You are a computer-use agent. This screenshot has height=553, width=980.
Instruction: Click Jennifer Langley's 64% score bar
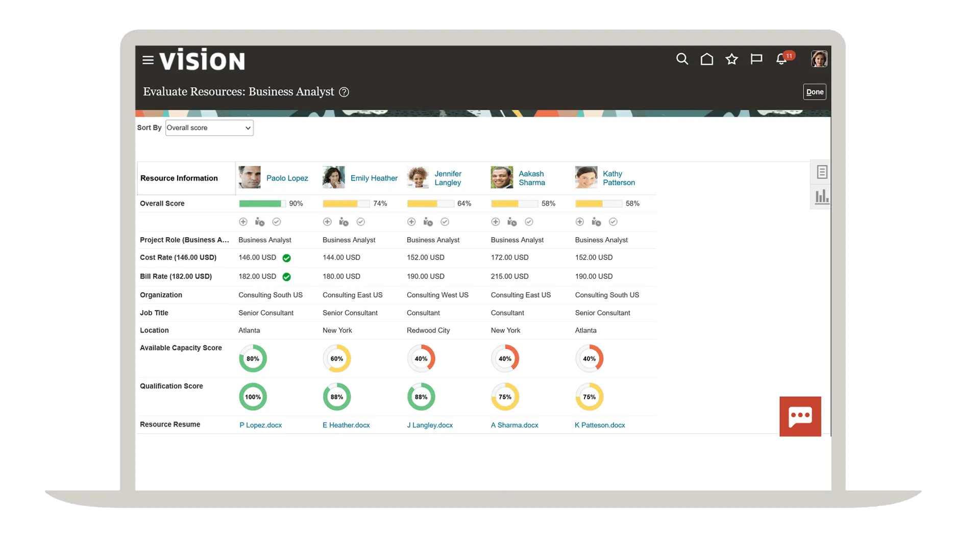(430, 204)
